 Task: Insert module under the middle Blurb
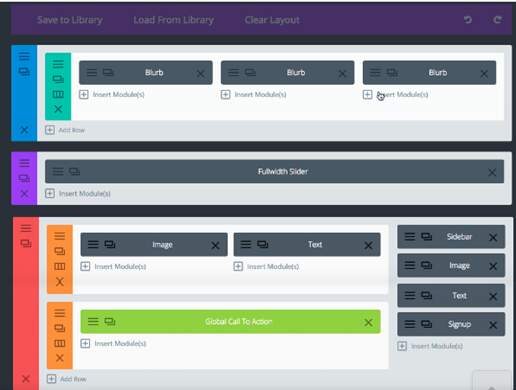[x=254, y=95]
